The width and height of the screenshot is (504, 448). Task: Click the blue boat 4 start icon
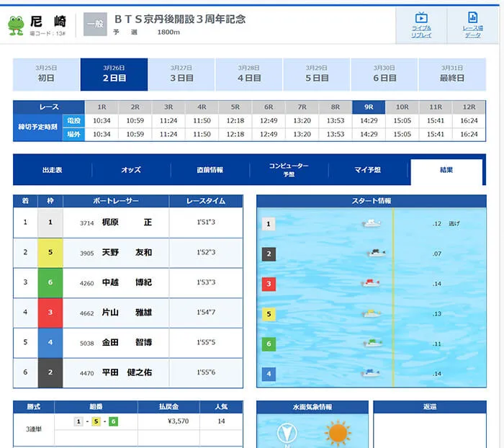point(370,373)
